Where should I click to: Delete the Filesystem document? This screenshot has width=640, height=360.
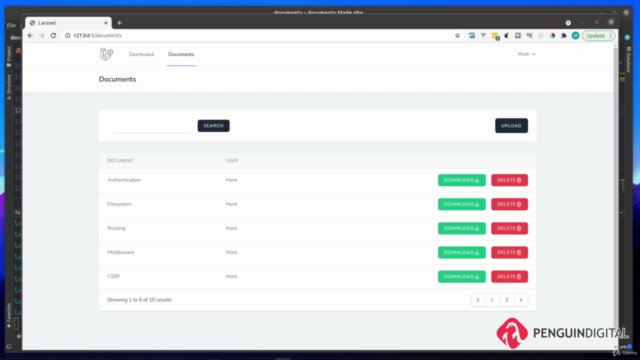(509, 204)
